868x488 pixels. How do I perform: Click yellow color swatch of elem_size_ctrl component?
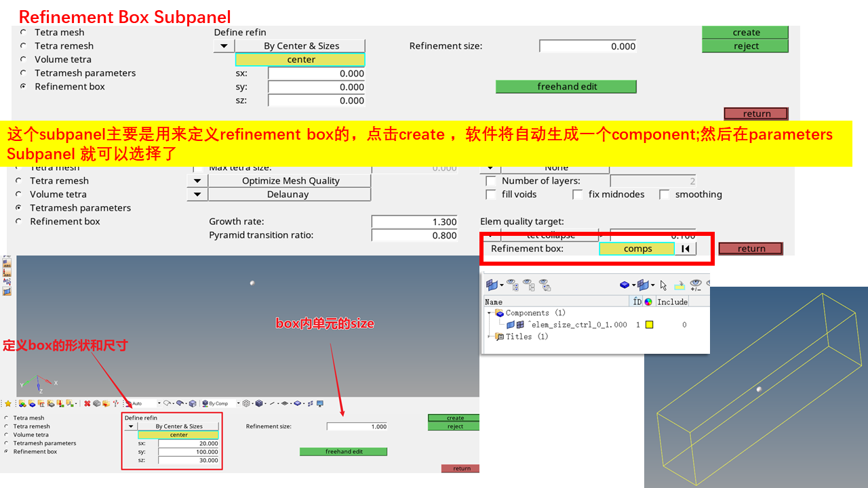click(649, 325)
